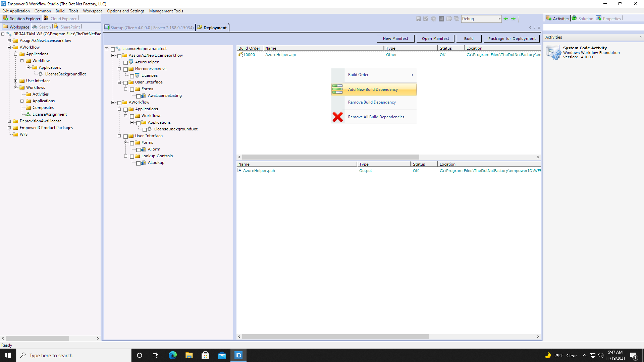Image resolution: width=644 pixels, height=362 pixels.
Task: Click the green back navigation arrow
Action: (506, 19)
